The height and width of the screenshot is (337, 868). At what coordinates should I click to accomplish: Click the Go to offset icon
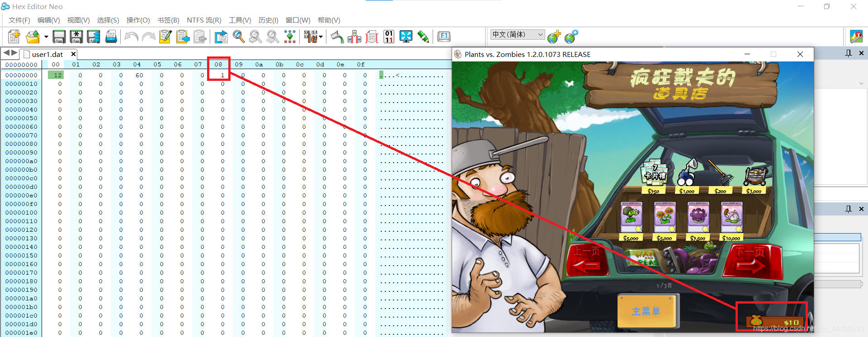tap(221, 37)
